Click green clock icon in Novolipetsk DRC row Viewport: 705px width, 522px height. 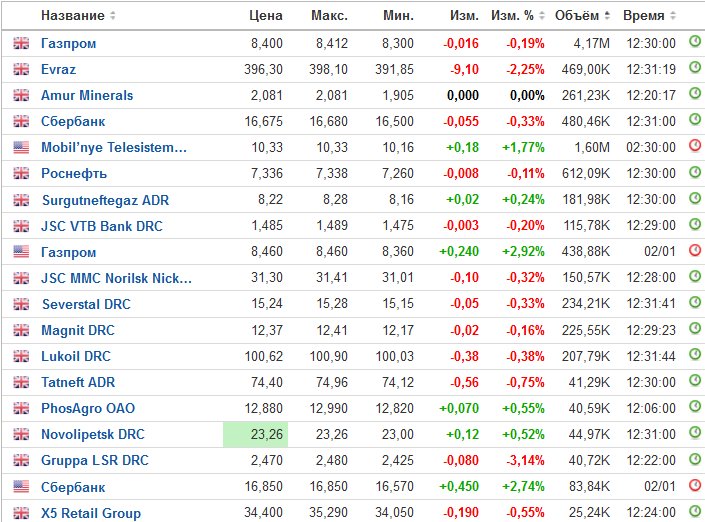pyautogui.click(x=695, y=433)
